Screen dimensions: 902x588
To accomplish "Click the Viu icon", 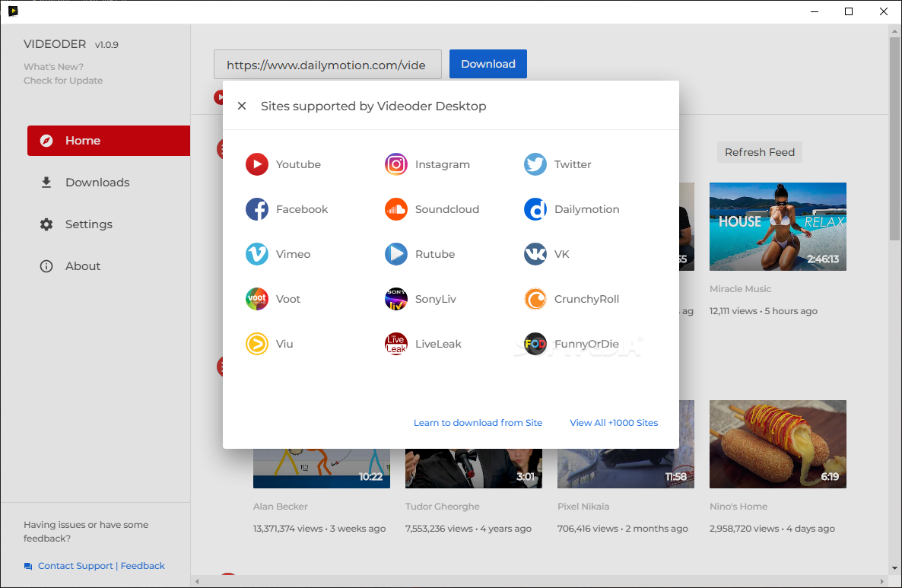I will [x=256, y=344].
